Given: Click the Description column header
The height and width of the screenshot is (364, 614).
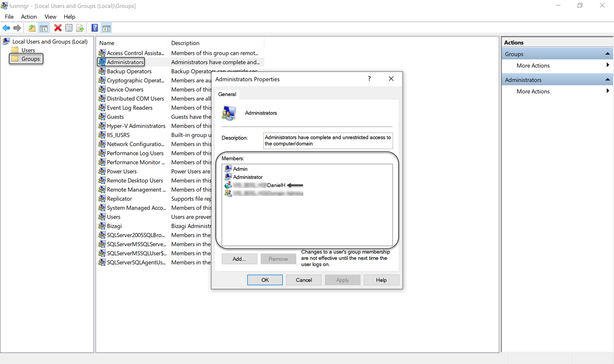Looking at the screenshot, I should pyautogui.click(x=216, y=43).
